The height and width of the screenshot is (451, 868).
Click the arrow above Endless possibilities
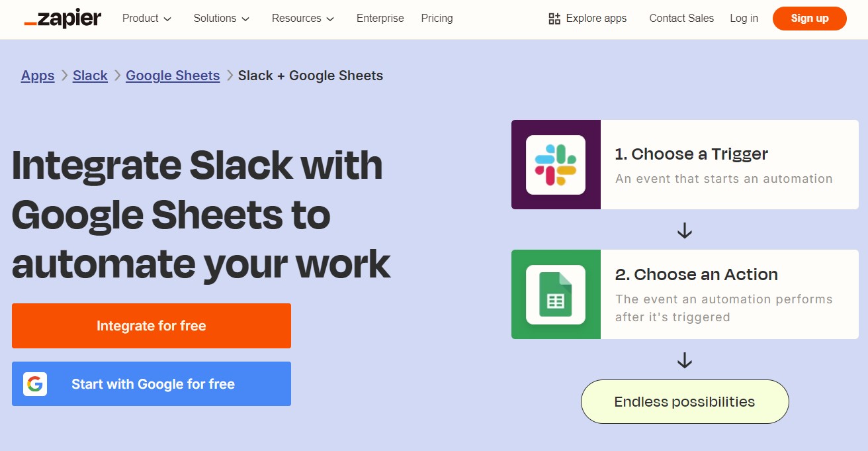coord(684,361)
